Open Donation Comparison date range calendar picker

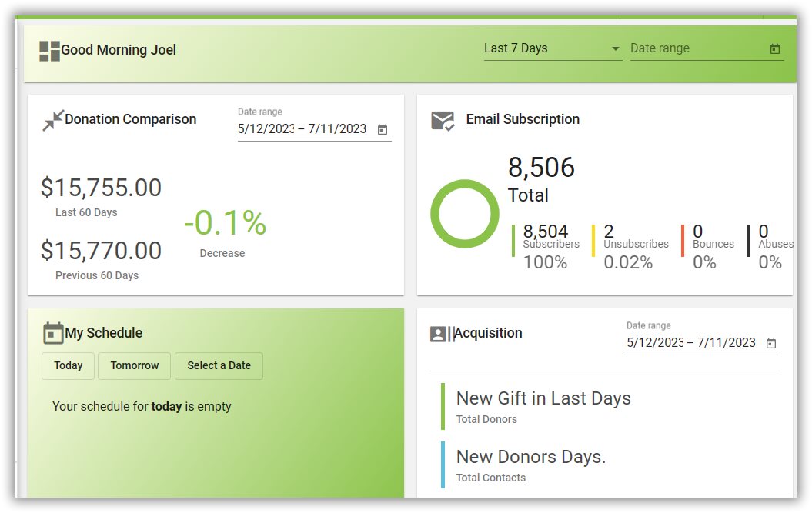[383, 130]
